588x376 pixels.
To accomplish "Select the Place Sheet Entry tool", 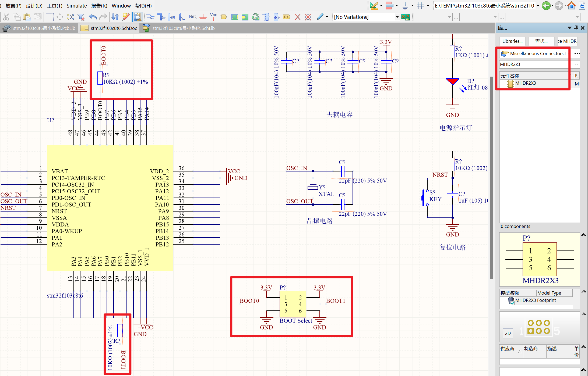I will [x=266, y=17].
